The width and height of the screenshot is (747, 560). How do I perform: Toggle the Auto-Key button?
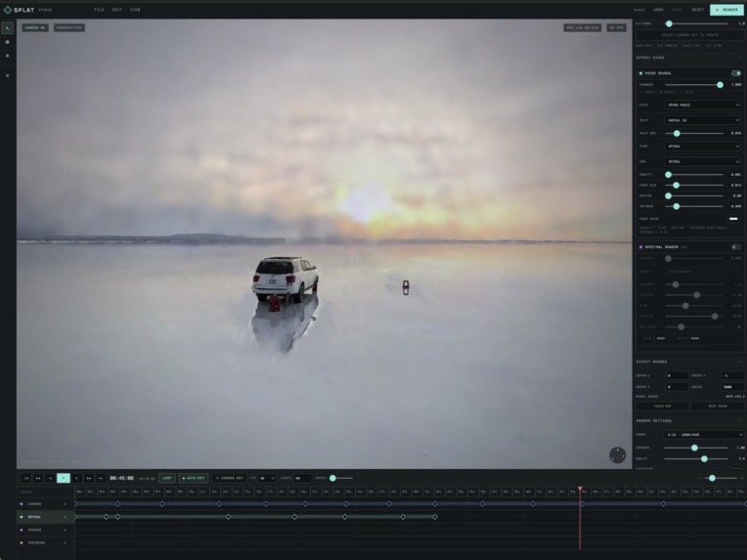[194, 478]
